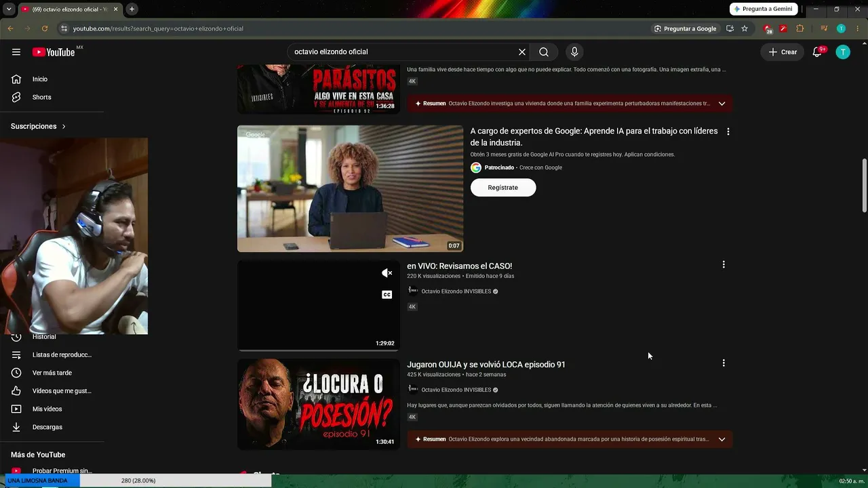Open the YouTube hamburger guide menu

click(x=16, y=52)
